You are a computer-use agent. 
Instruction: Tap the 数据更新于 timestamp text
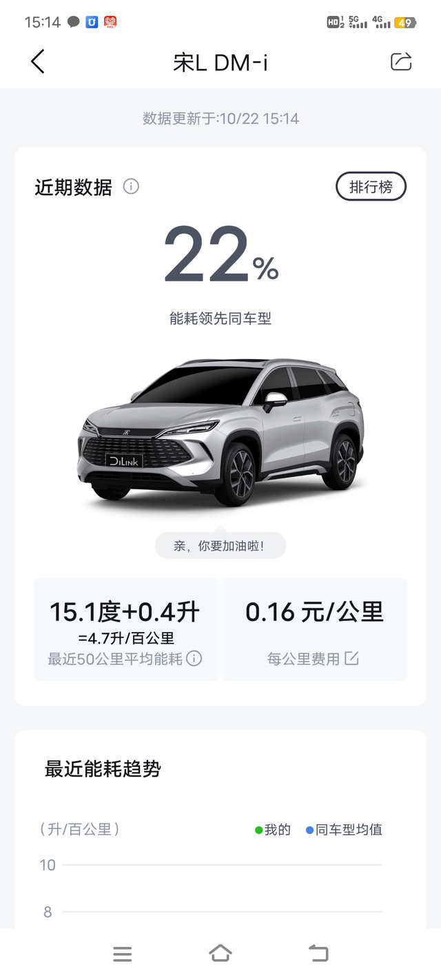pos(220,119)
